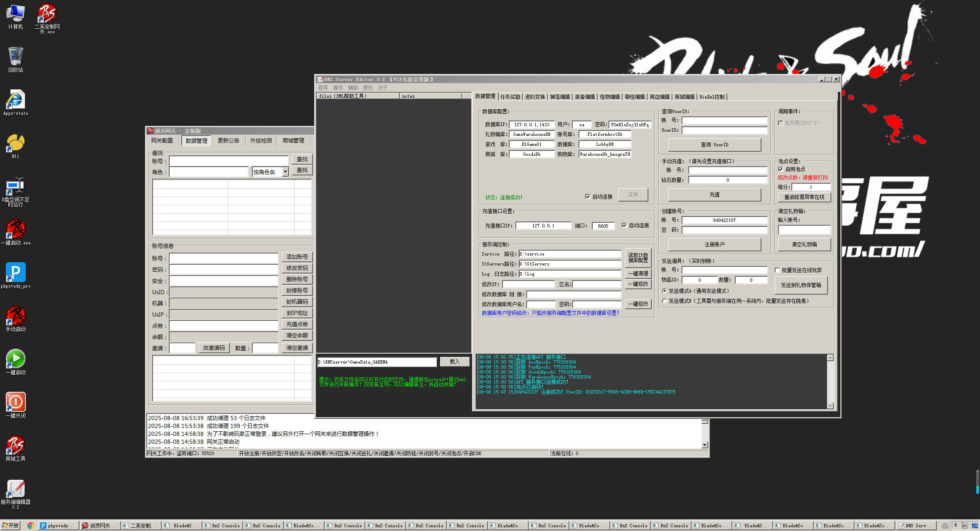Click the 一键清理 button
980x531 pixels.
[638, 273]
